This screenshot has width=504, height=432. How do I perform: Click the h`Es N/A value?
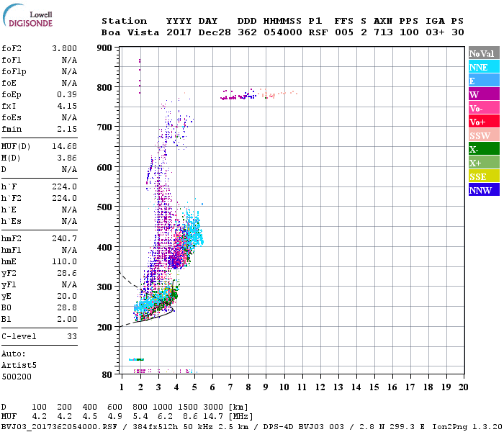pyautogui.click(x=69, y=221)
